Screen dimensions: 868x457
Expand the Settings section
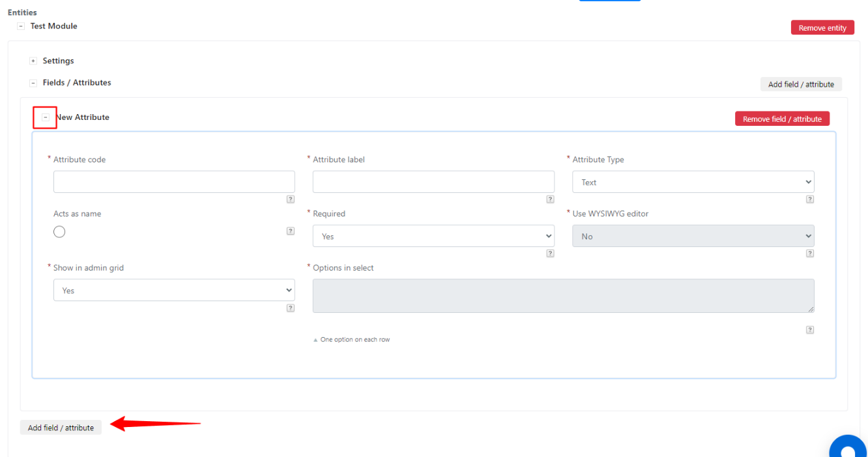(33, 61)
